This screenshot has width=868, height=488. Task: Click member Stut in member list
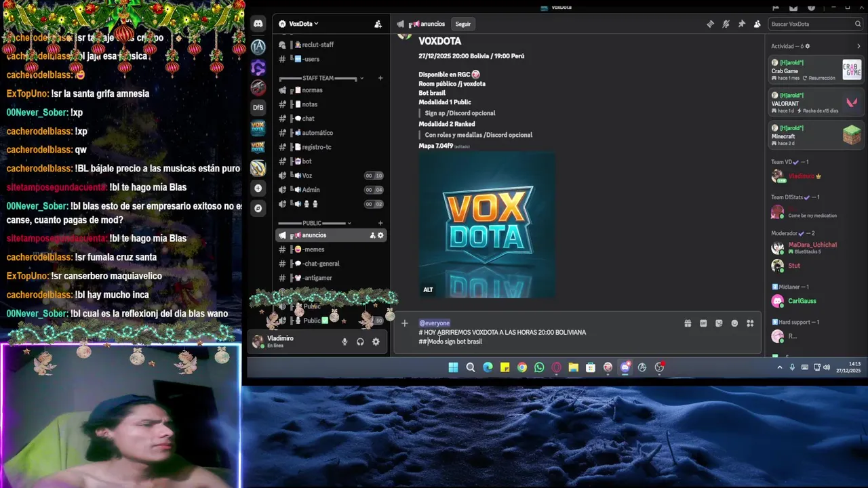[x=816, y=266]
